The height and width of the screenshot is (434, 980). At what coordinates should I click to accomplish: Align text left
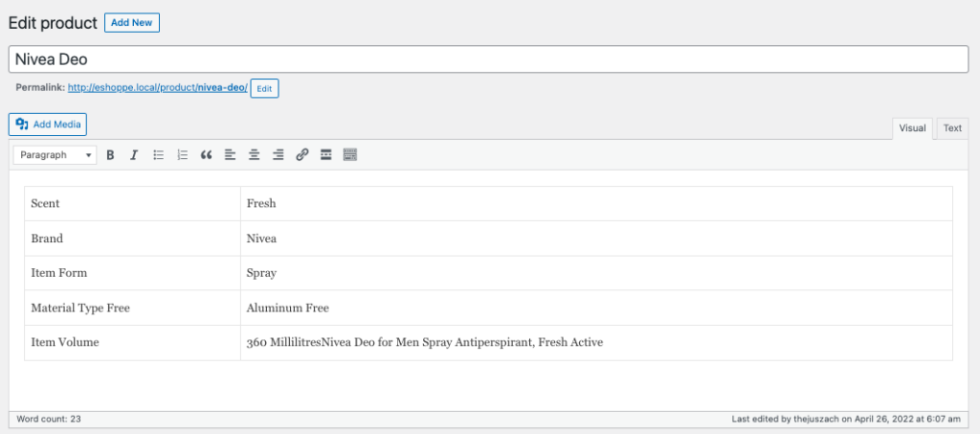(230, 154)
